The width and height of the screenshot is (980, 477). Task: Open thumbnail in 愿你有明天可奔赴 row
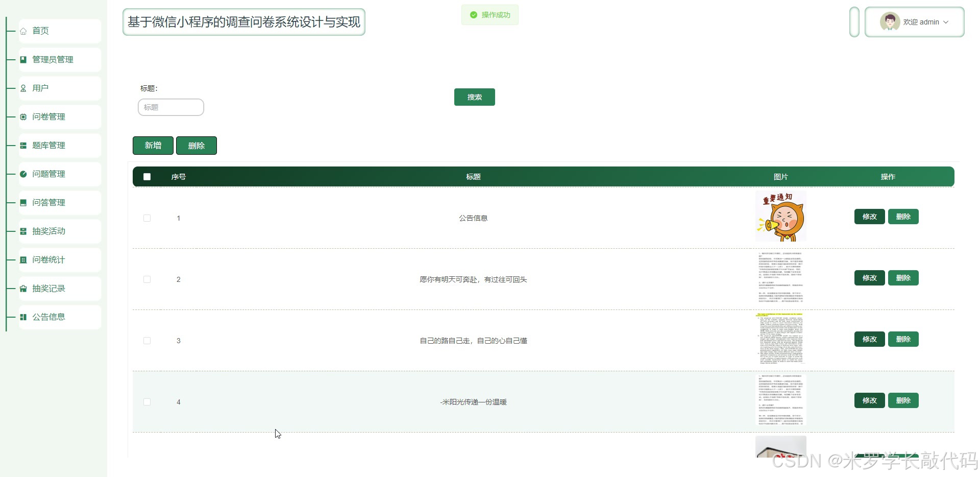pos(781,277)
